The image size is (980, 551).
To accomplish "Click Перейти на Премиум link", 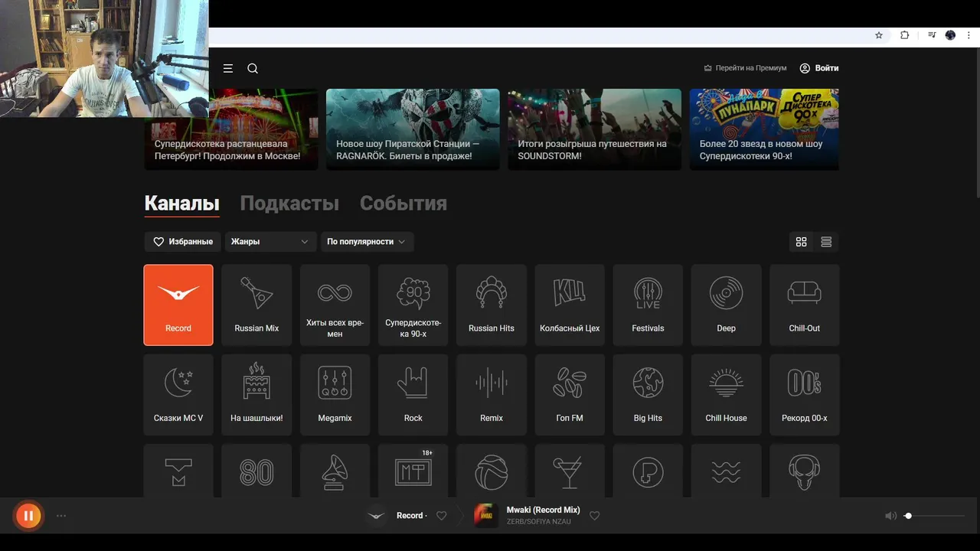I will (745, 68).
